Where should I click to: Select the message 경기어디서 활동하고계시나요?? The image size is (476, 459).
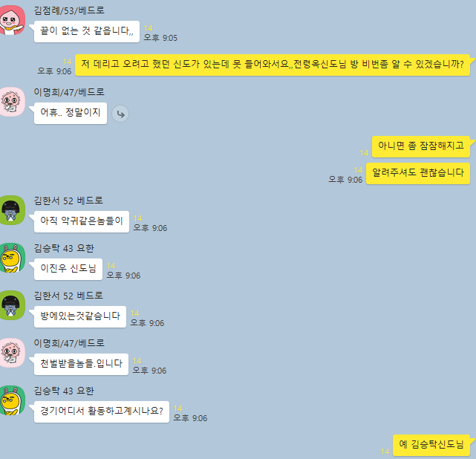tap(102, 411)
